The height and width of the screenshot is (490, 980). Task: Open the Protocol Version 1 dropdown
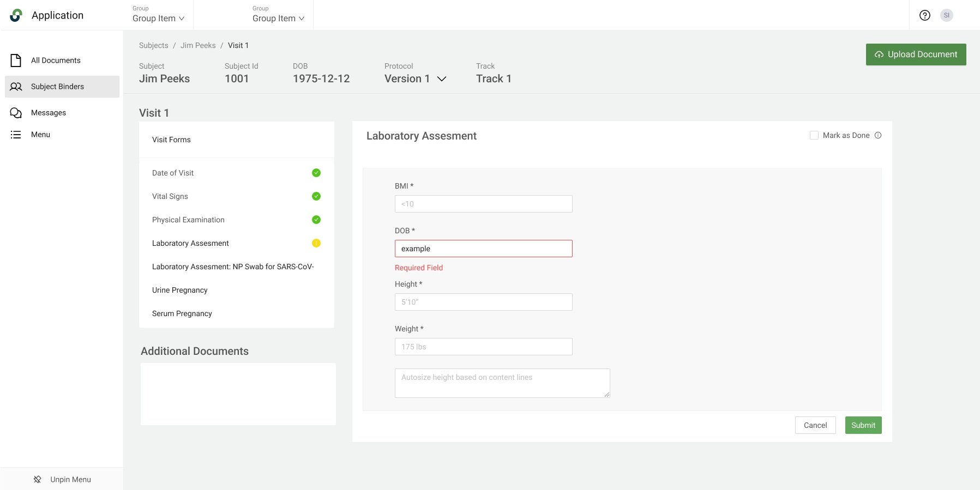(x=416, y=78)
